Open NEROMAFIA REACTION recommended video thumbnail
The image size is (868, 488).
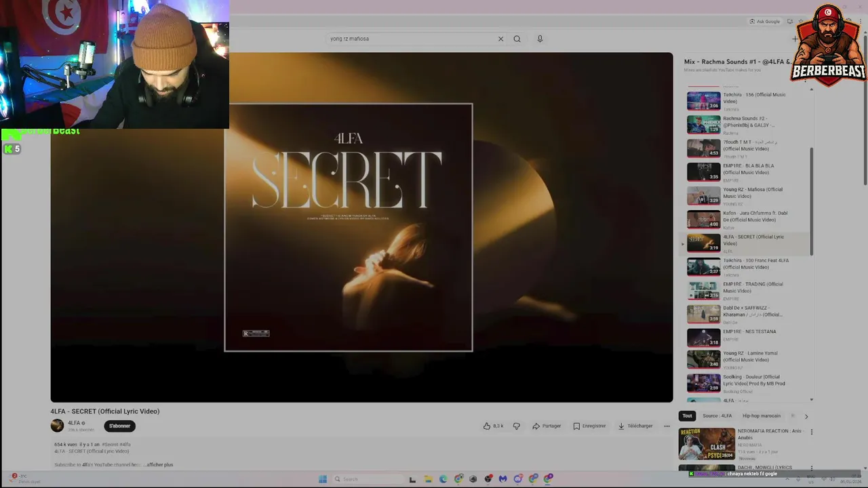pos(707,444)
